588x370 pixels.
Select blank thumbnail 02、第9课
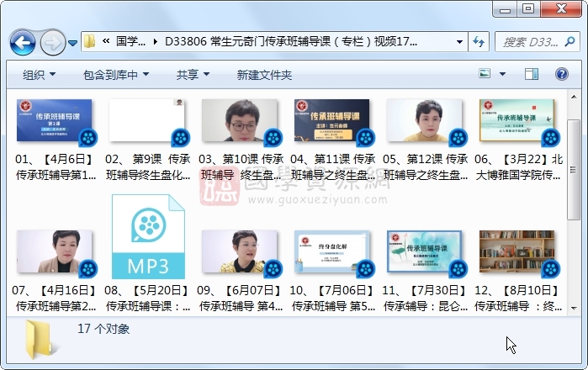pyautogui.click(x=146, y=120)
